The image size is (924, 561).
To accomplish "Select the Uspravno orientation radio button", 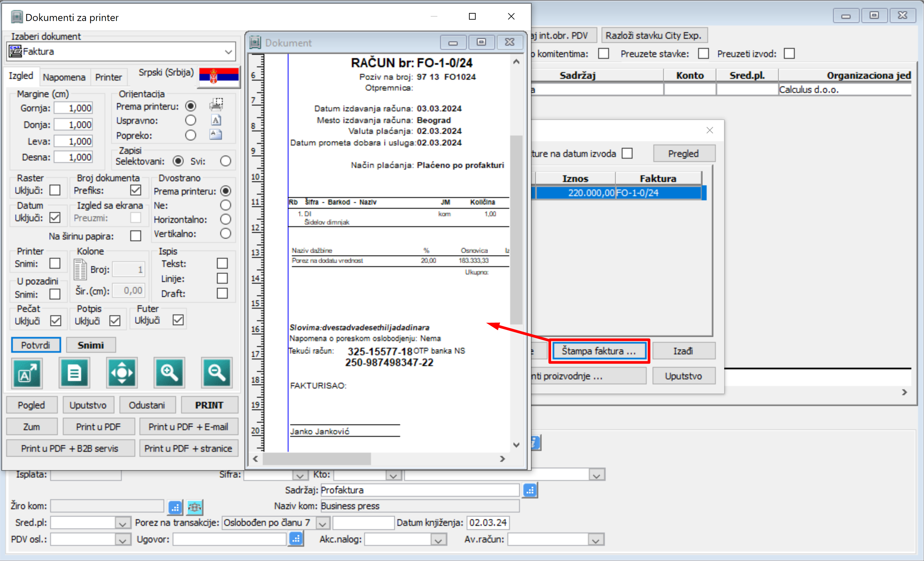I will [x=191, y=120].
